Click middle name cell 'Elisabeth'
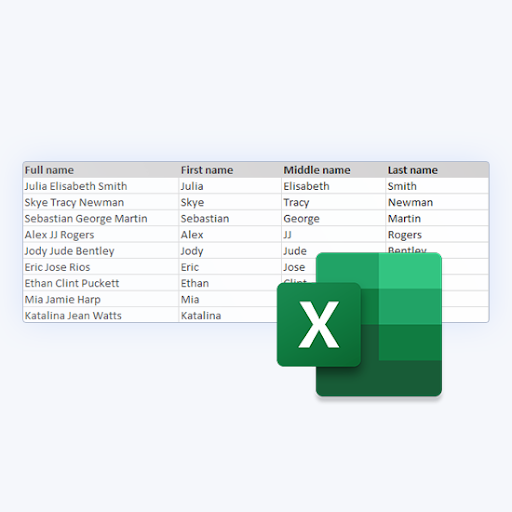Viewport: 512px width, 512px height. point(333,186)
